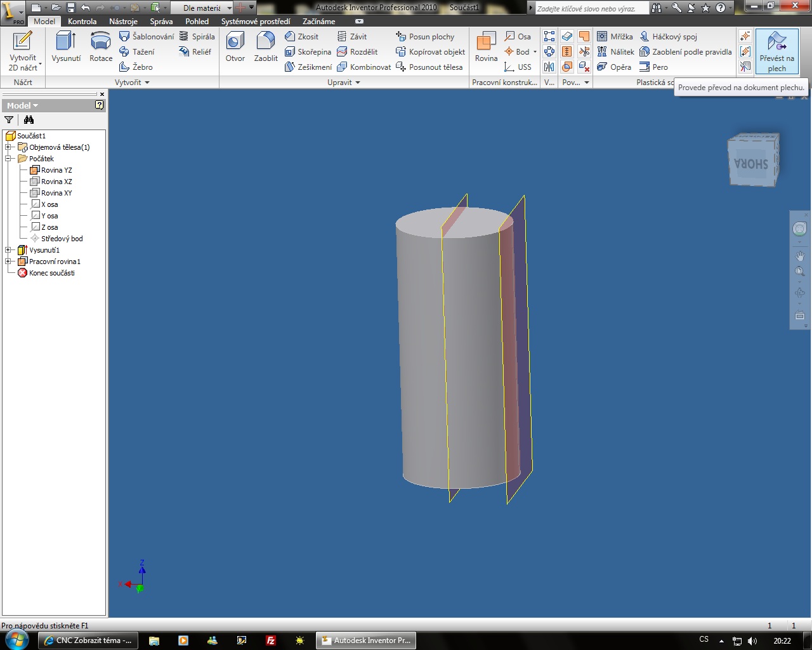Expand Objemová tělesa(1) node
This screenshot has height=650, width=812.
pyautogui.click(x=9, y=147)
